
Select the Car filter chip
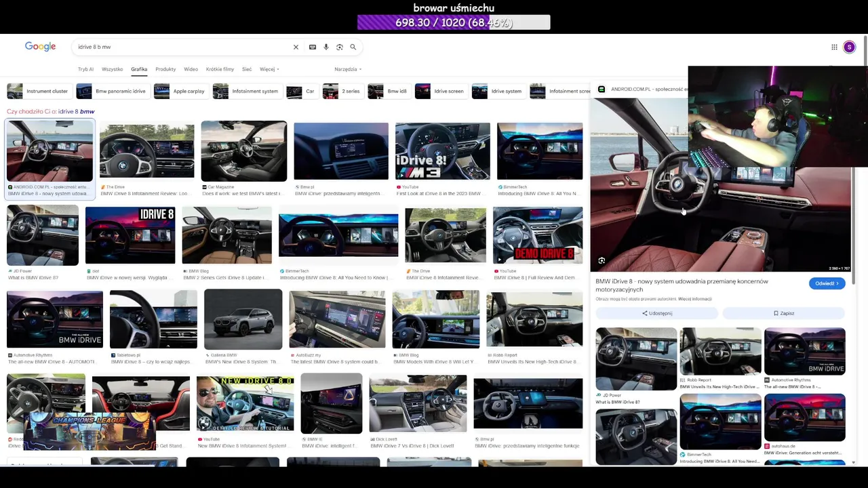[301, 91]
